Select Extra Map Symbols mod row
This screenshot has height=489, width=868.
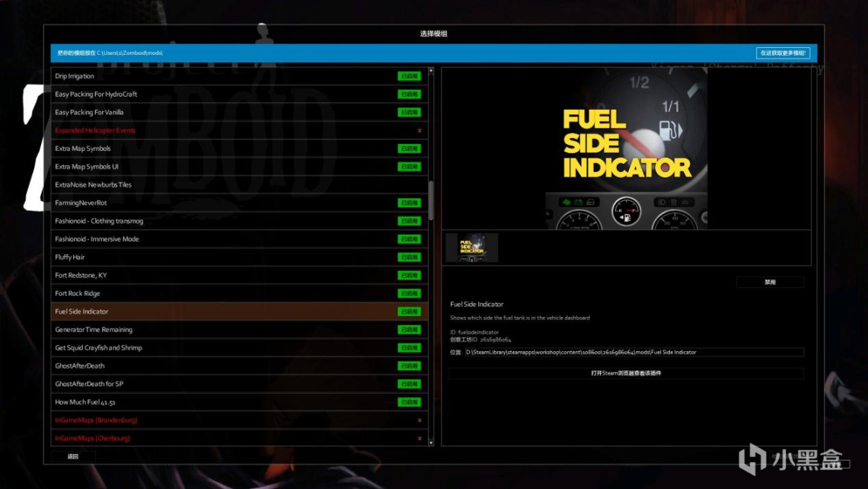coord(239,149)
